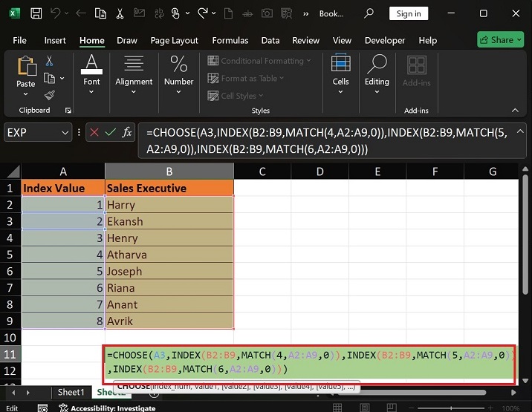Click the green Share button
The width and height of the screenshot is (532, 412).
pos(502,40)
